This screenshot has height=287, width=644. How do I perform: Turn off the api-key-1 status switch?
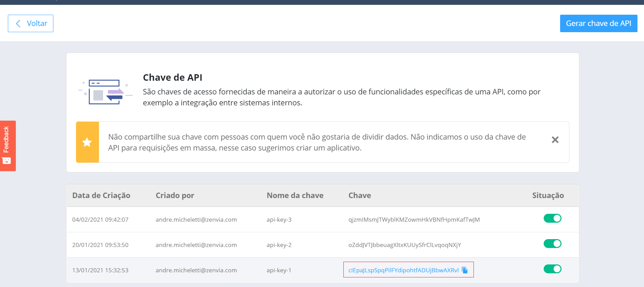point(552,269)
